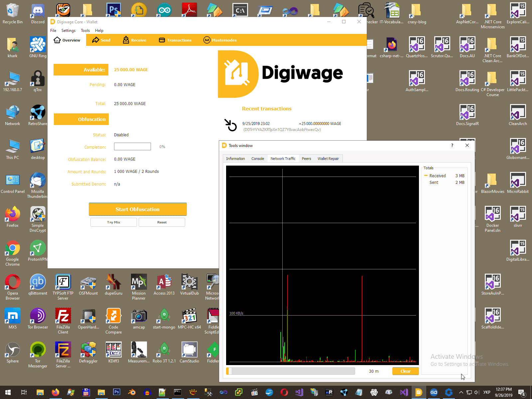
Task: Select the Access 2013 desktop icon
Action: tap(164, 285)
